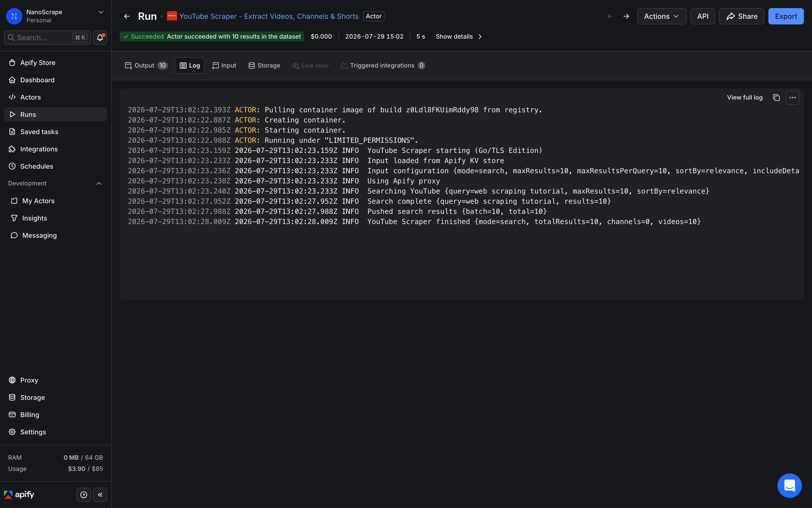Open Saved tasks in sidebar
This screenshot has height=508, width=812.
click(x=55, y=132)
